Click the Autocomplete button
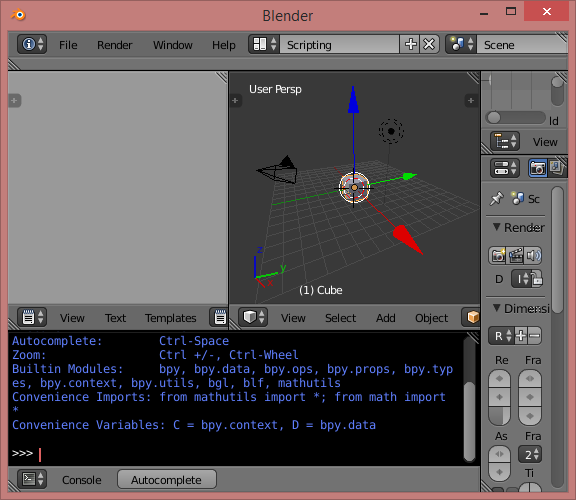This screenshot has height=500, width=576. pyautogui.click(x=167, y=479)
